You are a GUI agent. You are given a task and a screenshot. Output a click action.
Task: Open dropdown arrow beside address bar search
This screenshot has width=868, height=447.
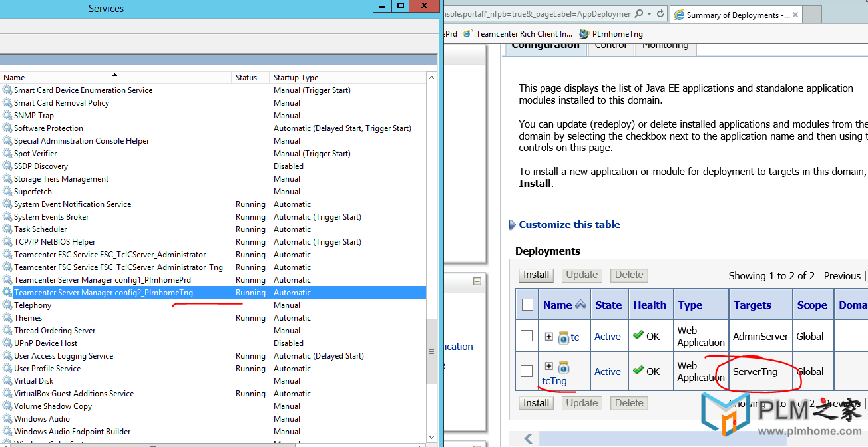click(x=649, y=13)
